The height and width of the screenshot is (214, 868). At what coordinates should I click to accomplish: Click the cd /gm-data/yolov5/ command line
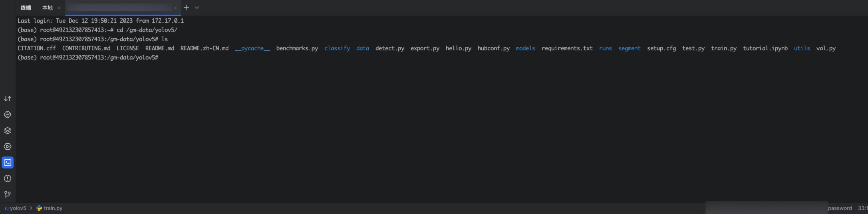(97, 30)
